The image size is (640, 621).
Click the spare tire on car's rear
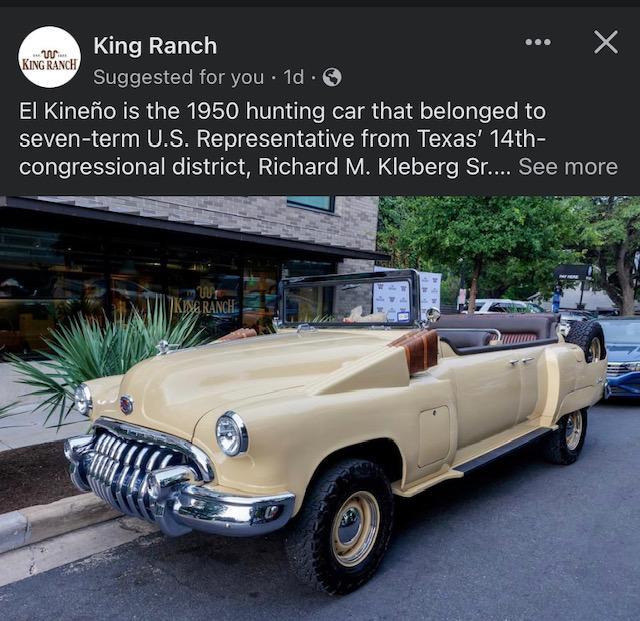pos(587,342)
